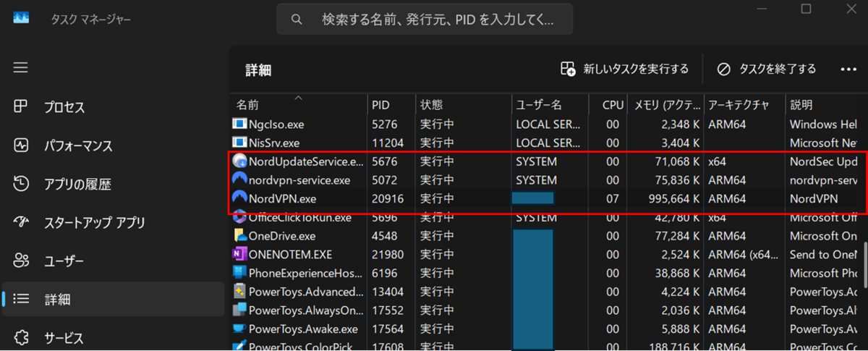Switch to the プロセス page

click(x=113, y=107)
